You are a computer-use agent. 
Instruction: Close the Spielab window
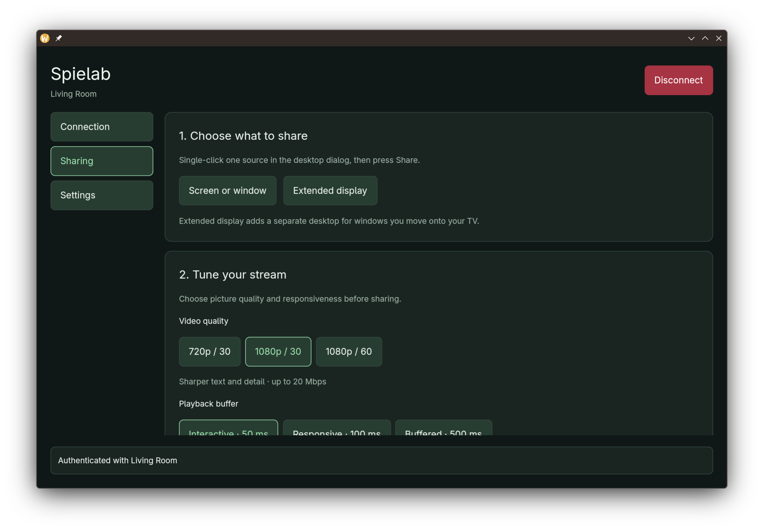[719, 38]
